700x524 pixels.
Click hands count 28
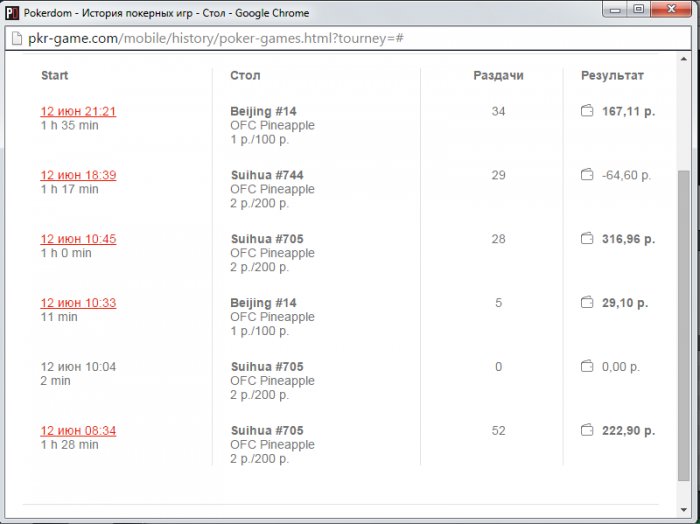pos(498,239)
